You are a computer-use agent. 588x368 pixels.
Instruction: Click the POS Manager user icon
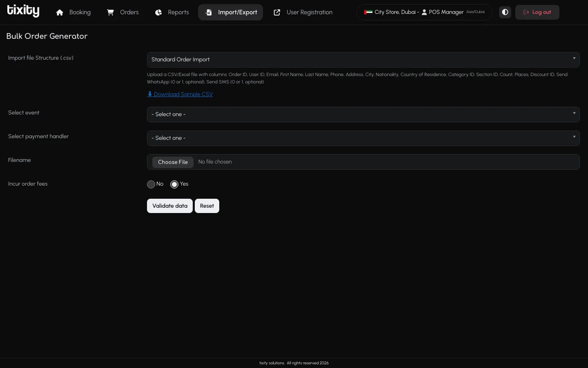424,12
